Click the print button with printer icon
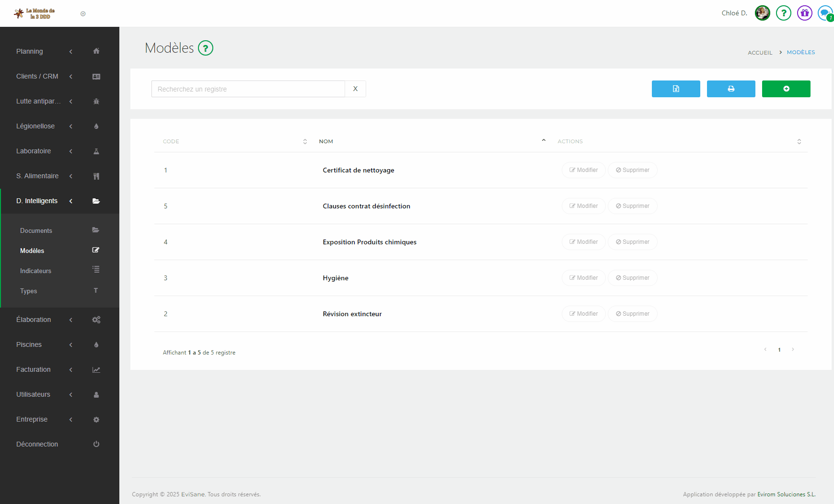 (730, 89)
